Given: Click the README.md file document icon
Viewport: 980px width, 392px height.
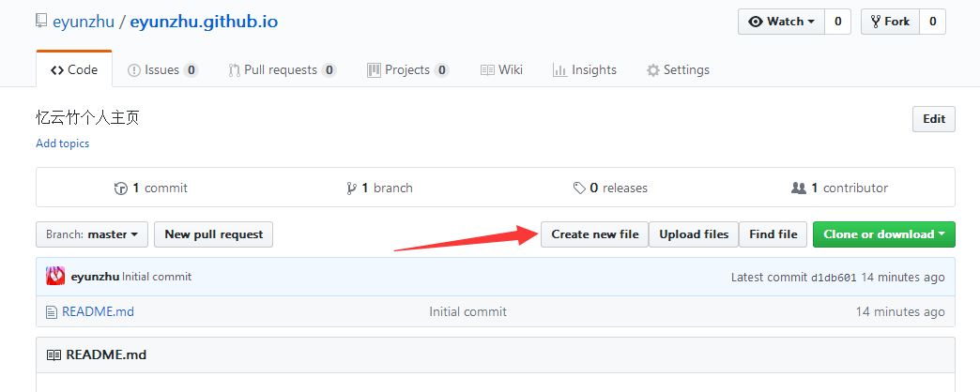Looking at the screenshot, I should coord(52,311).
